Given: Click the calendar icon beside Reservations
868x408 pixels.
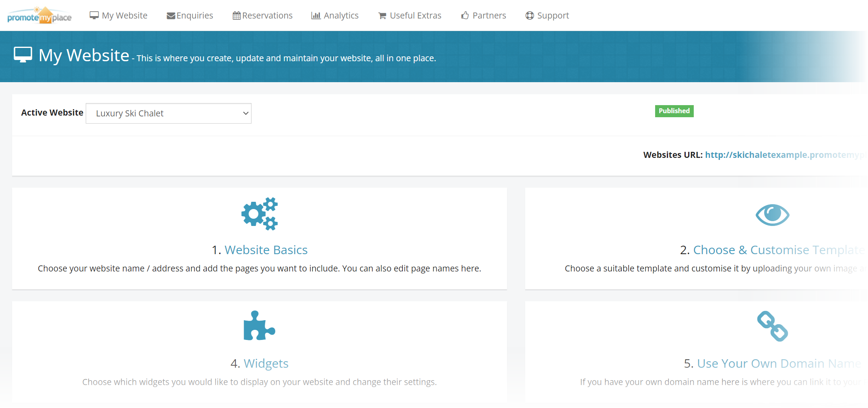Looking at the screenshot, I should click(x=237, y=16).
